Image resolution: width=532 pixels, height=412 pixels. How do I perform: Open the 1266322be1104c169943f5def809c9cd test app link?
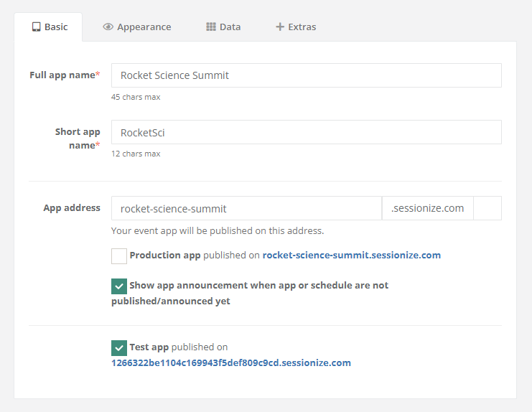coord(230,363)
